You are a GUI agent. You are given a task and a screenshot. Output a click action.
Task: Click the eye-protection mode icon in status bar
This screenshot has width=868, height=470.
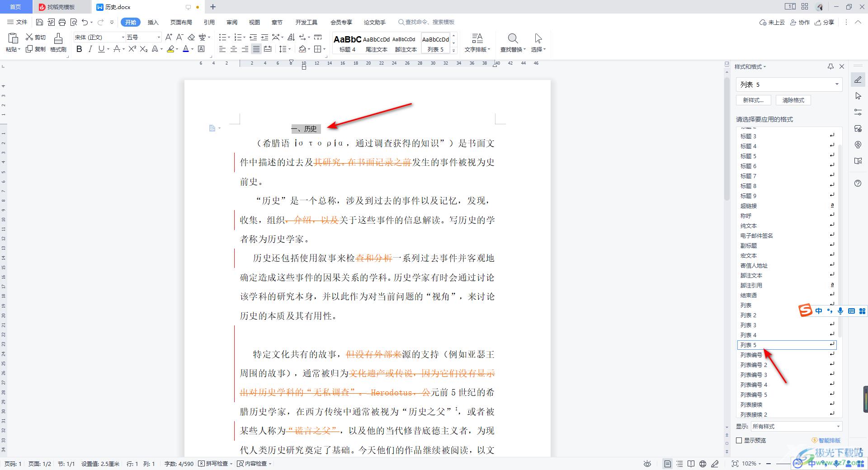pyautogui.click(x=647, y=464)
